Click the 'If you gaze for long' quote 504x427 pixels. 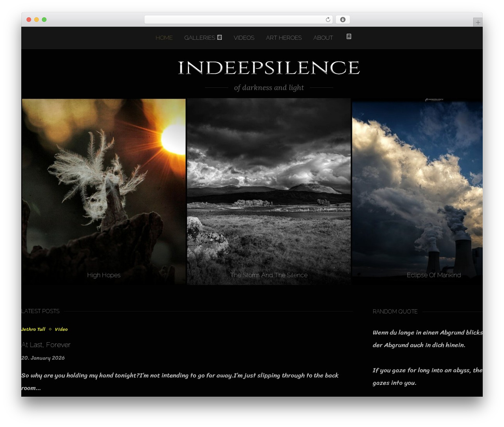pyautogui.click(x=428, y=377)
